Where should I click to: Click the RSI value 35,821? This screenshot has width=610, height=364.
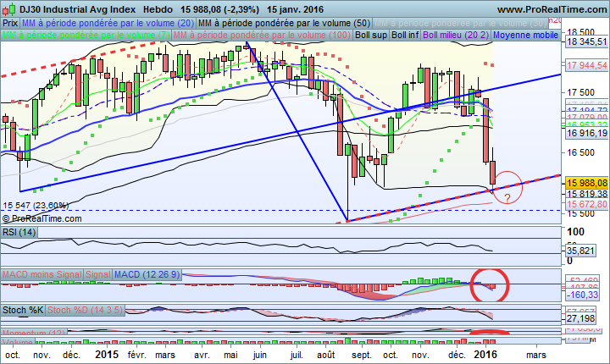pos(580,251)
